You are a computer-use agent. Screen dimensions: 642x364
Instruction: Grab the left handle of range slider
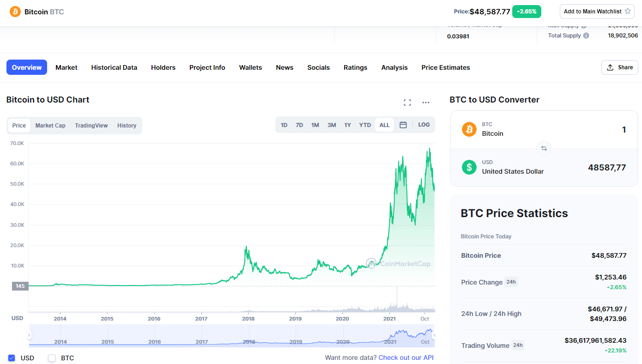click(x=30, y=335)
